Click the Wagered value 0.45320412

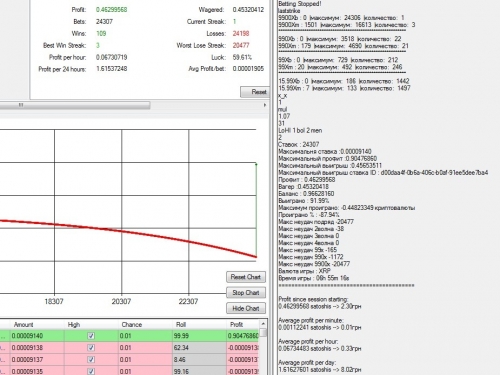click(248, 10)
